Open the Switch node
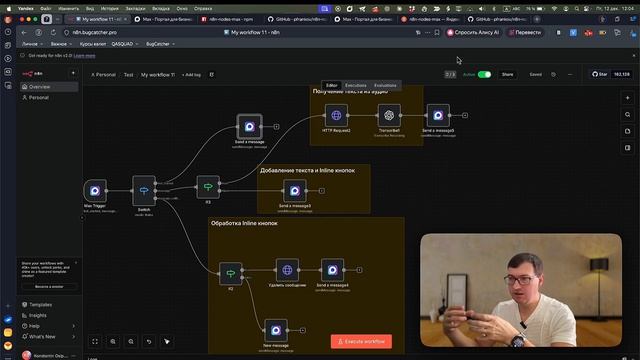 pos(144,191)
